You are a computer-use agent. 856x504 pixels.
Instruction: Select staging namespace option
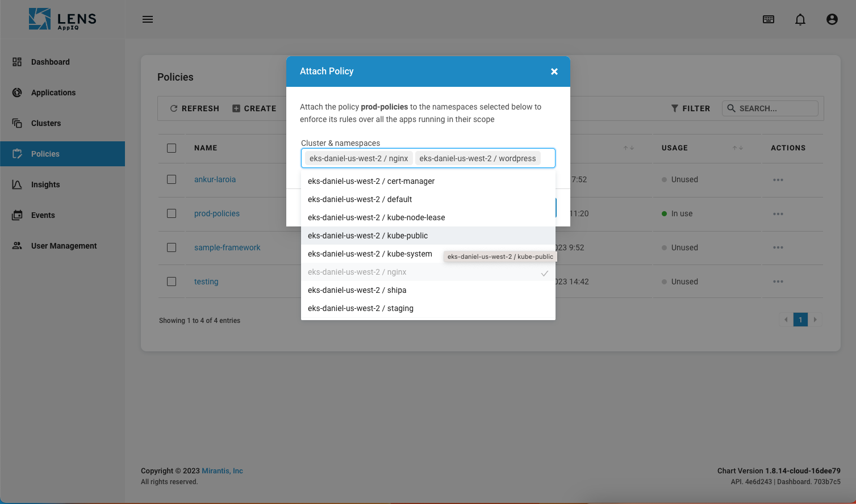[x=428, y=308]
